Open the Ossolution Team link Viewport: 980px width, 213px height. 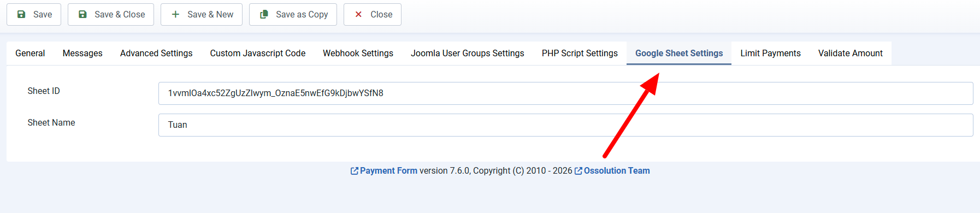pos(612,171)
